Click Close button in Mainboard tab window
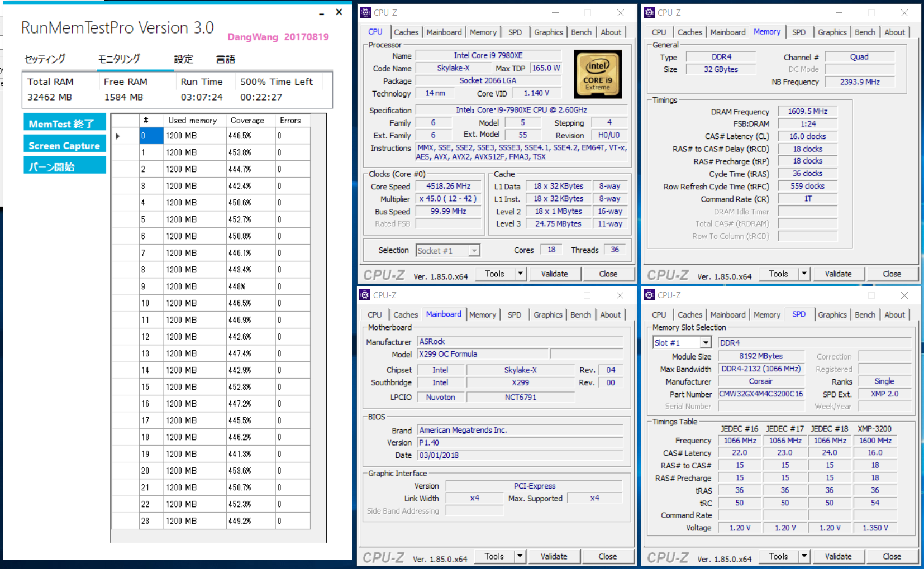 point(607,556)
